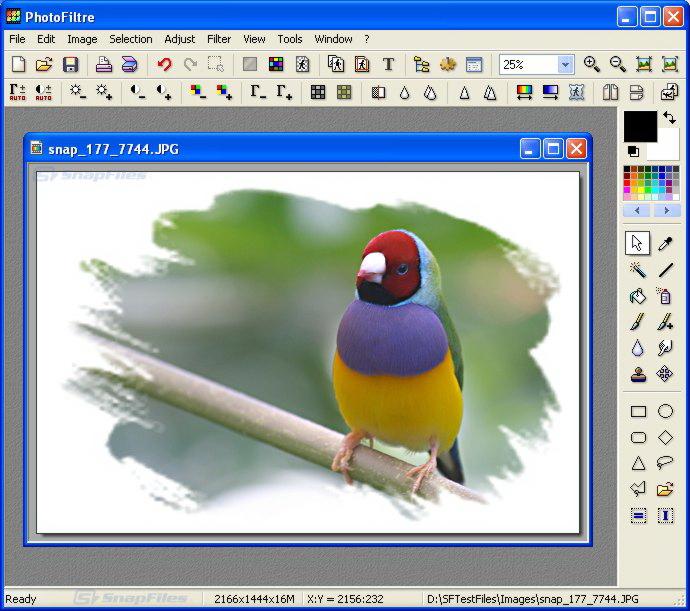The height and width of the screenshot is (611, 690).
Task: Select the Advanced paintbrush tool
Action: pyautogui.click(x=665, y=322)
